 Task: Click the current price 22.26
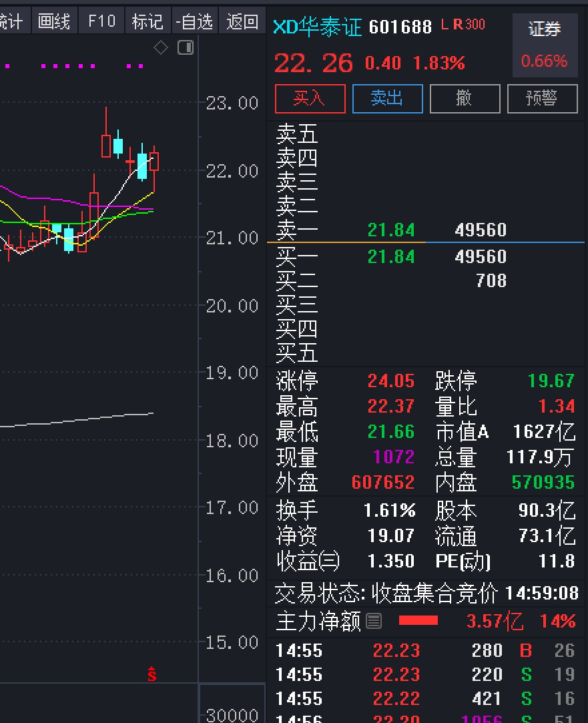313,63
